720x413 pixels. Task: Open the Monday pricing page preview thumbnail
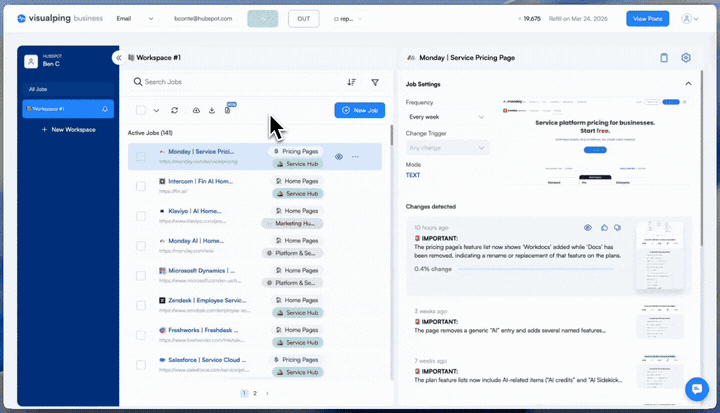click(595, 142)
